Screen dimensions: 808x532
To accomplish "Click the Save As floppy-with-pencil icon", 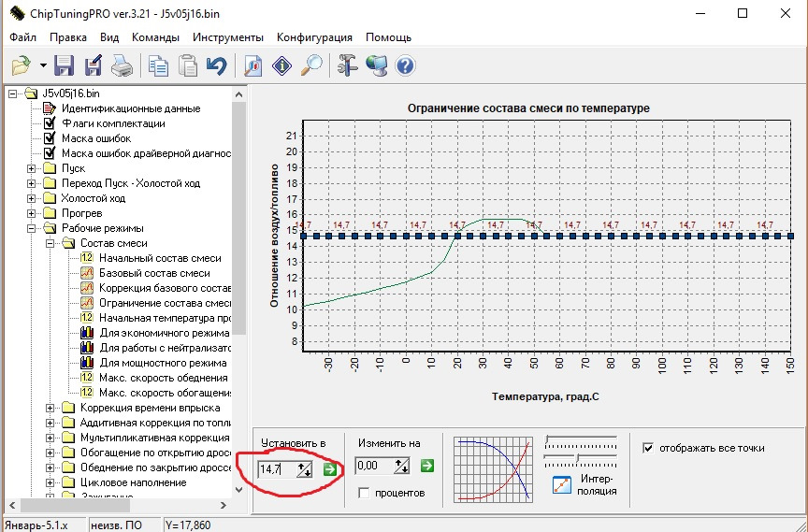I will point(93,66).
